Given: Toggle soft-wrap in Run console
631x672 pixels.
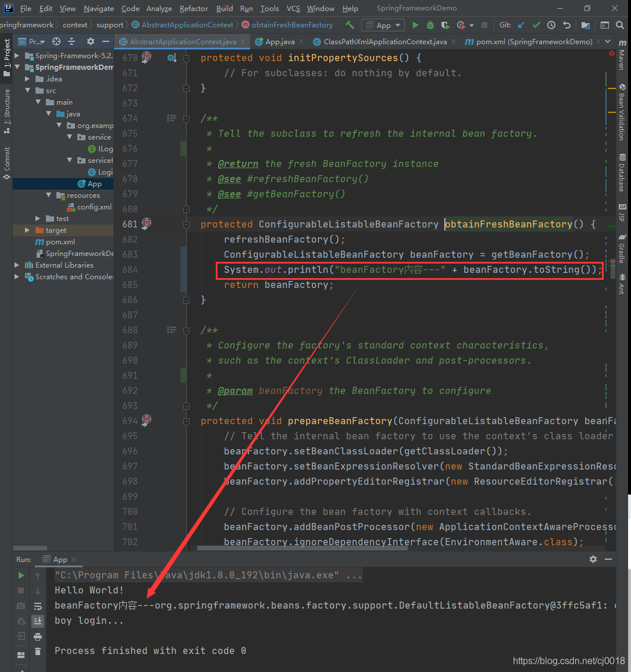Looking at the screenshot, I should coord(38,606).
